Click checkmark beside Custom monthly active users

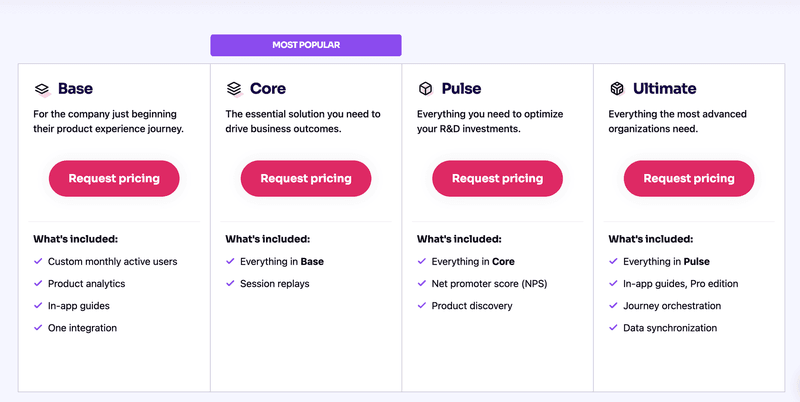coord(37,262)
